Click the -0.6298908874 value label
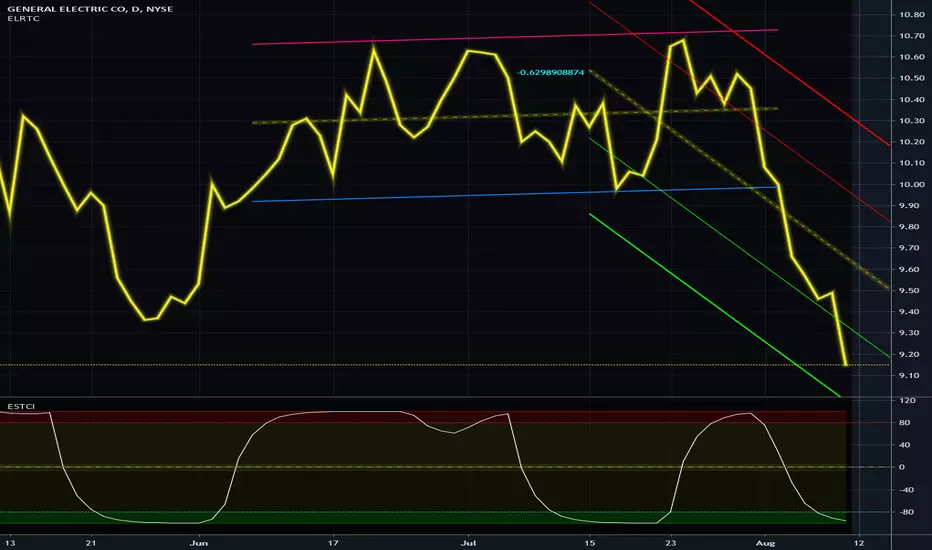The height and width of the screenshot is (550, 932). point(550,73)
